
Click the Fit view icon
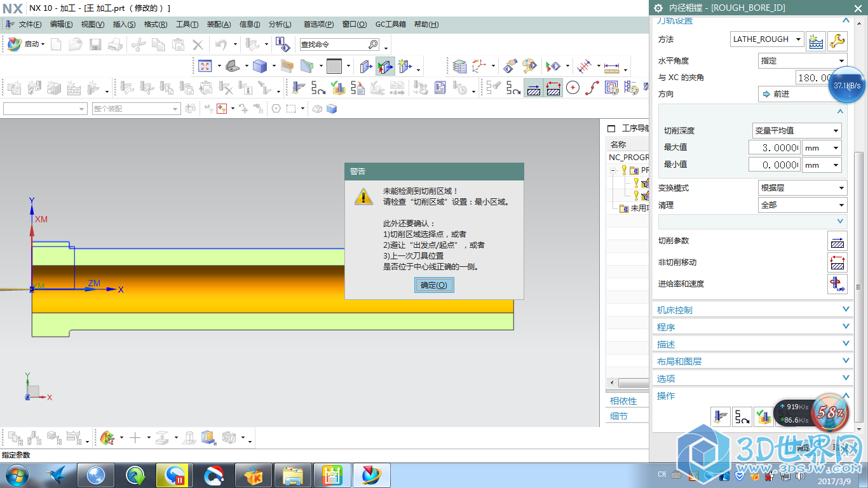pyautogui.click(x=205, y=66)
